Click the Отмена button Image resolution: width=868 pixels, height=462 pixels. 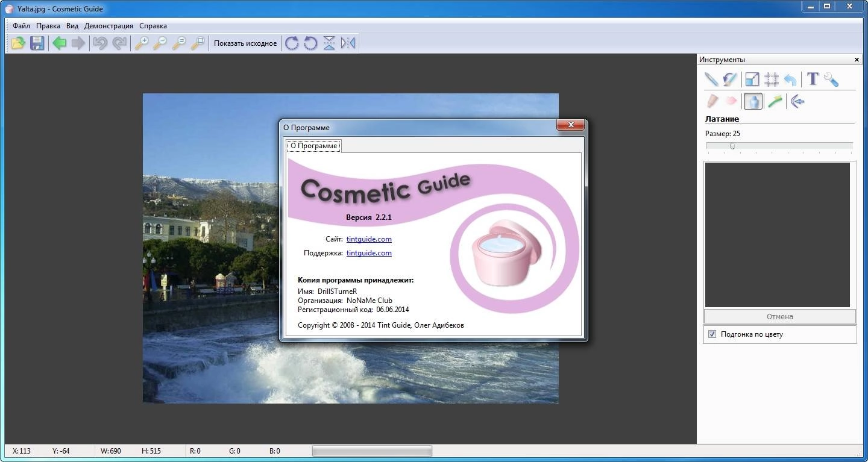point(780,316)
